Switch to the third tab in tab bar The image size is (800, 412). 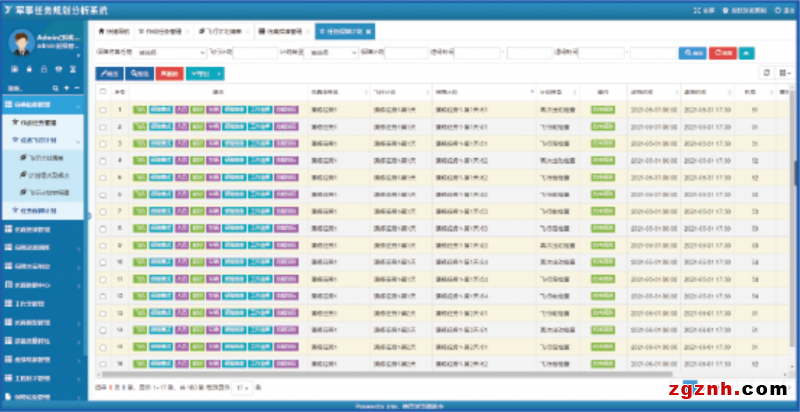219,31
